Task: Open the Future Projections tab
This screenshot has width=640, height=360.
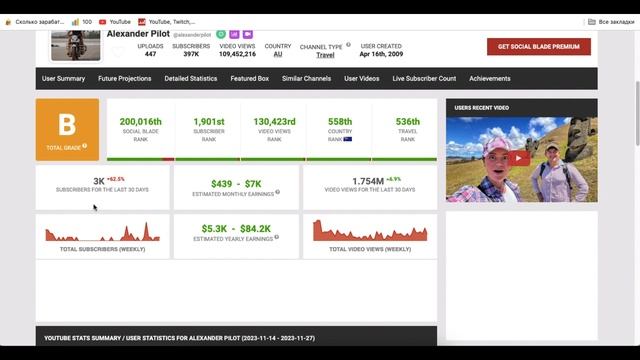Action: [124, 78]
